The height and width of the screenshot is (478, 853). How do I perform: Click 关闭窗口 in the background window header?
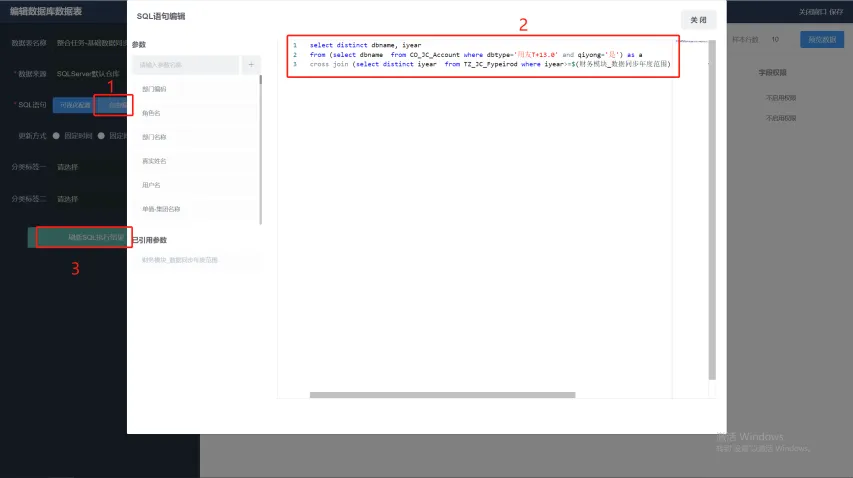pos(812,12)
